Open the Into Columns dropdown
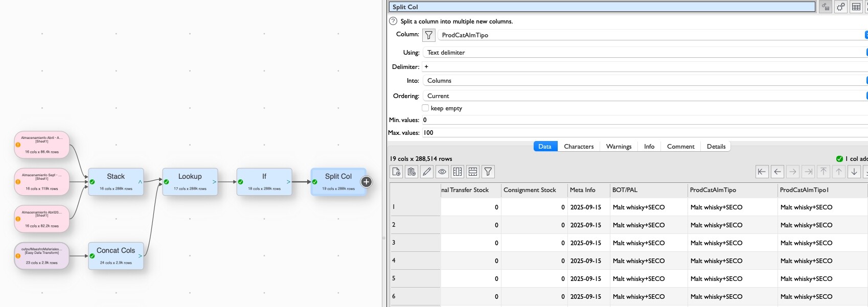This screenshot has width=868, height=307. click(x=644, y=81)
